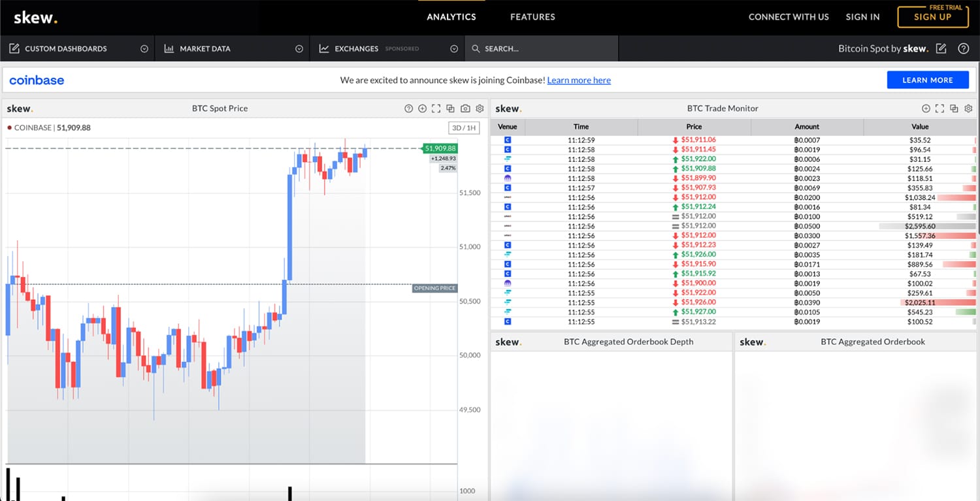Click the Time column header
980x501 pixels.
[x=581, y=127]
